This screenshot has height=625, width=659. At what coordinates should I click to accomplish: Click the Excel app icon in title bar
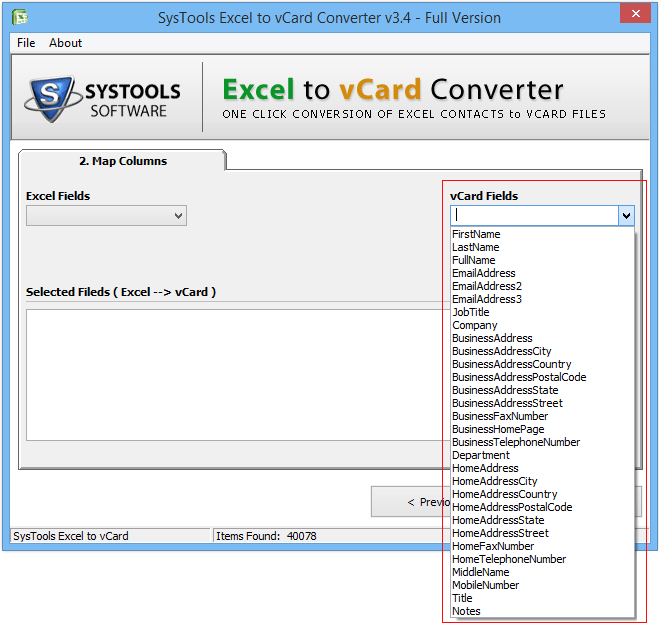(20, 17)
